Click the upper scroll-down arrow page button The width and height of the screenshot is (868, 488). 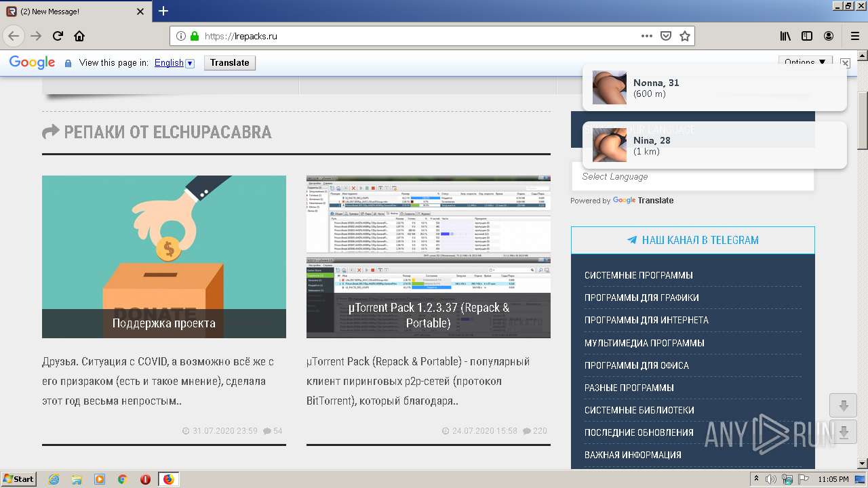(843, 405)
